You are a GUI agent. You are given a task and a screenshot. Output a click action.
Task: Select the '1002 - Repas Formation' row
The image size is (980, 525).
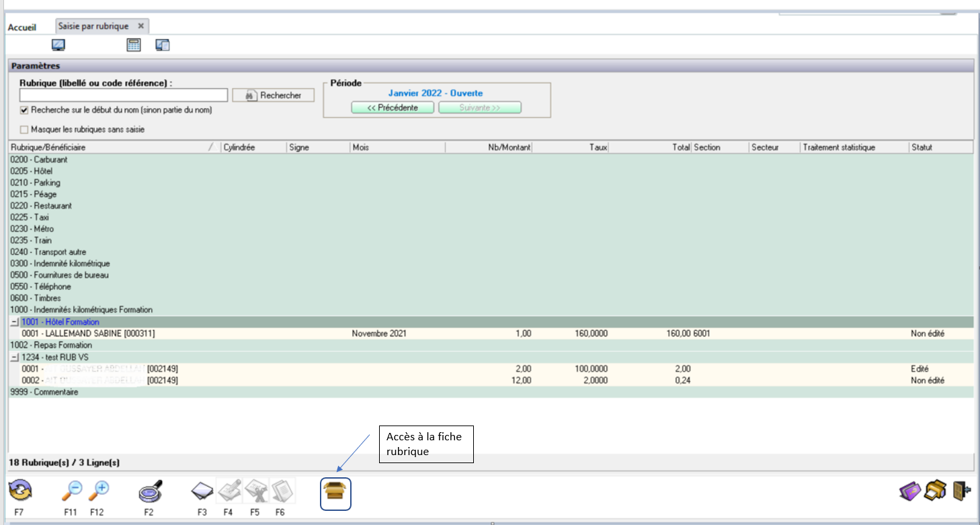coord(491,345)
